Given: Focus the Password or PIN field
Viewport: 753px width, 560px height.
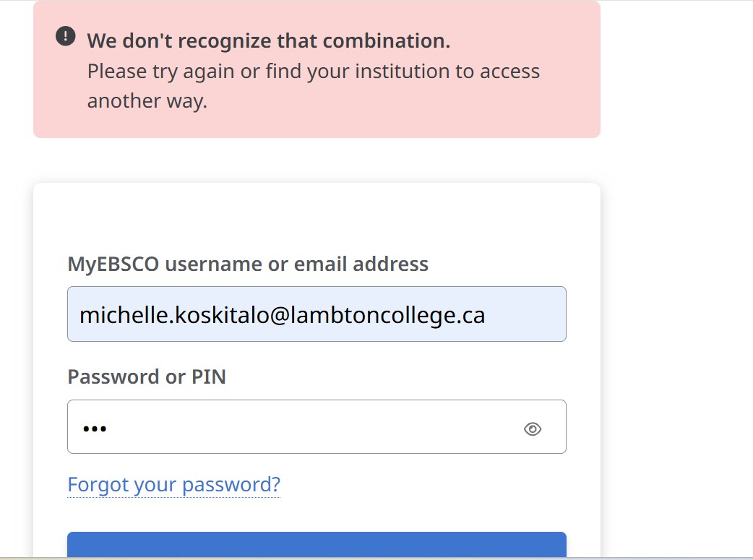Looking at the screenshot, I should coord(289,427).
